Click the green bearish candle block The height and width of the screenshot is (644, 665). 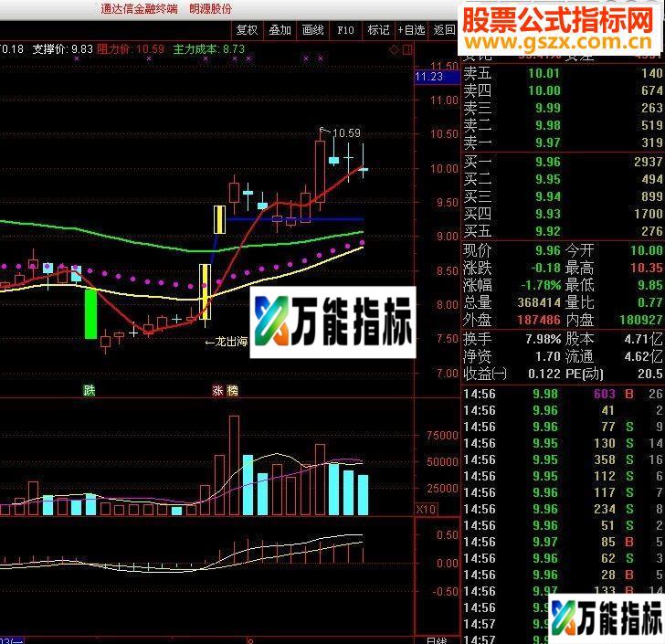coord(90,313)
